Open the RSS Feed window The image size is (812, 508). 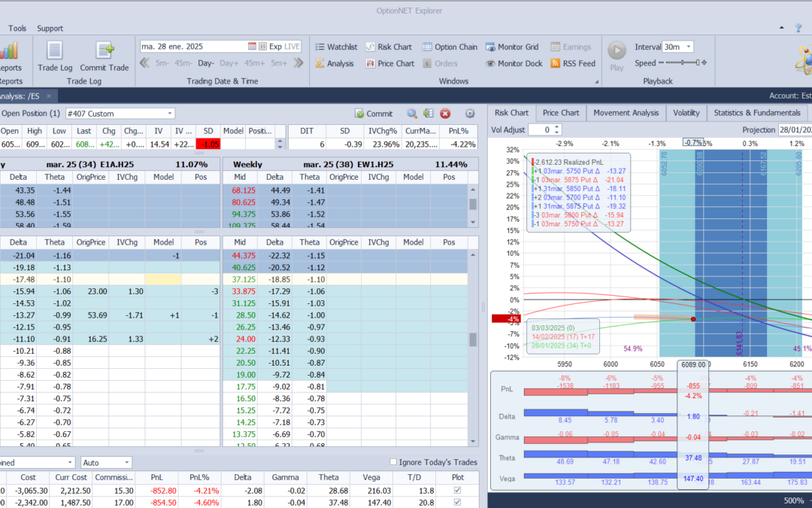pos(573,63)
